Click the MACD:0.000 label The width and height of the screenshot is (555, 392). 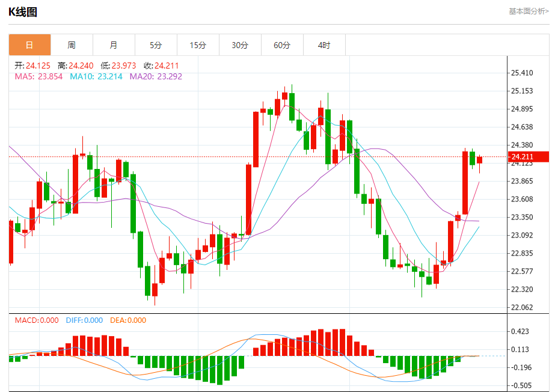coord(37,320)
